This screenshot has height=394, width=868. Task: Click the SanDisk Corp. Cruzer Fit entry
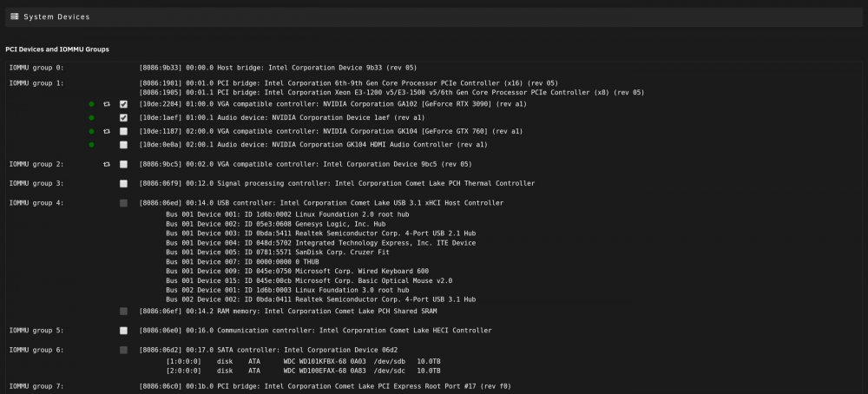point(278,253)
